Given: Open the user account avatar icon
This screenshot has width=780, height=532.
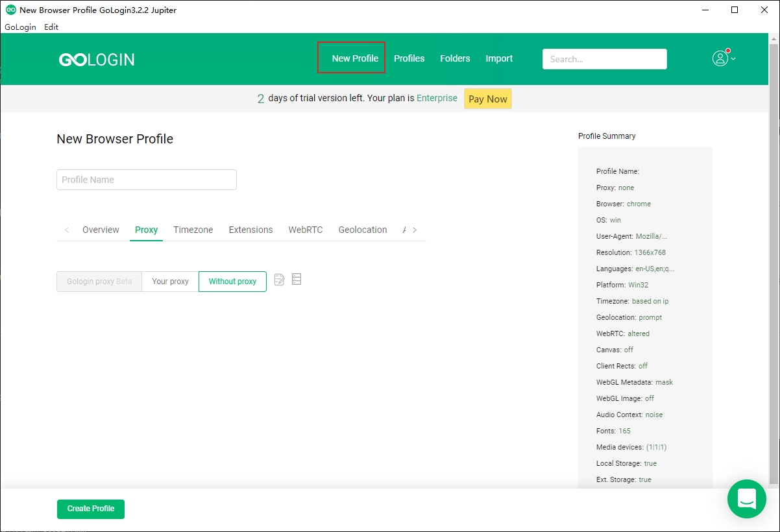Looking at the screenshot, I should tap(720, 58).
